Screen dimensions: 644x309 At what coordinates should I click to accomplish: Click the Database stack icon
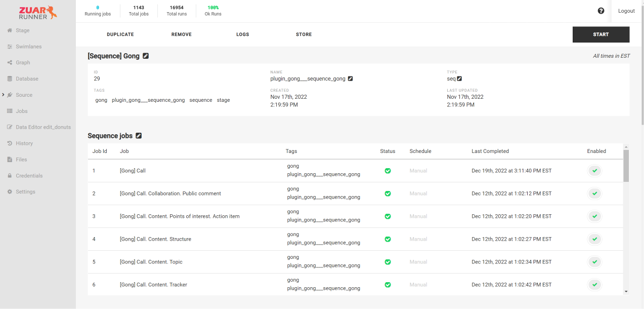tap(10, 79)
